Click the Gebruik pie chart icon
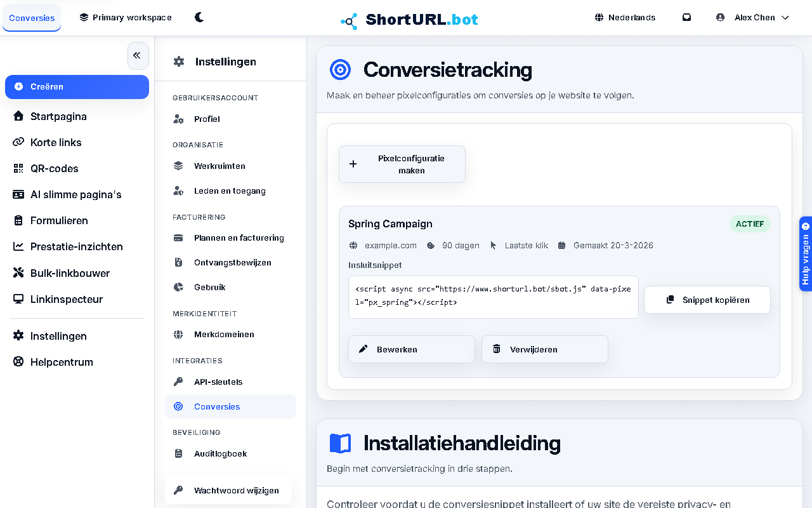The height and width of the screenshot is (508, 812). click(x=179, y=287)
